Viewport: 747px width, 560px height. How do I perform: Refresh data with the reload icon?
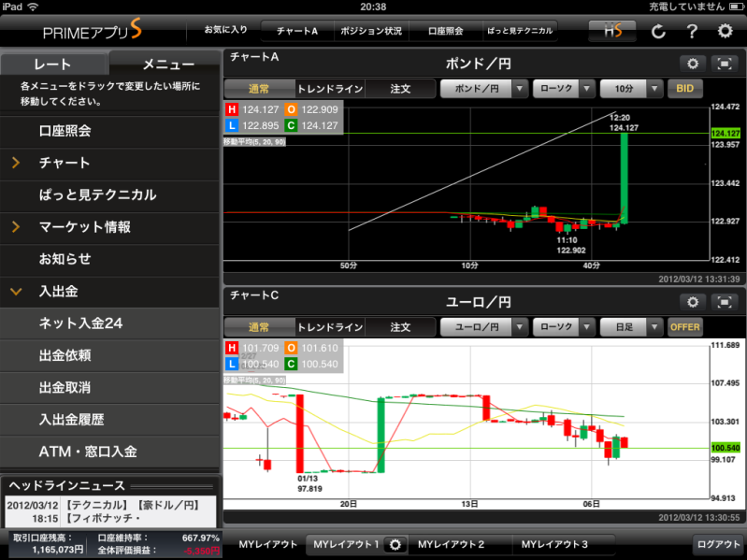click(x=658, y=32)
